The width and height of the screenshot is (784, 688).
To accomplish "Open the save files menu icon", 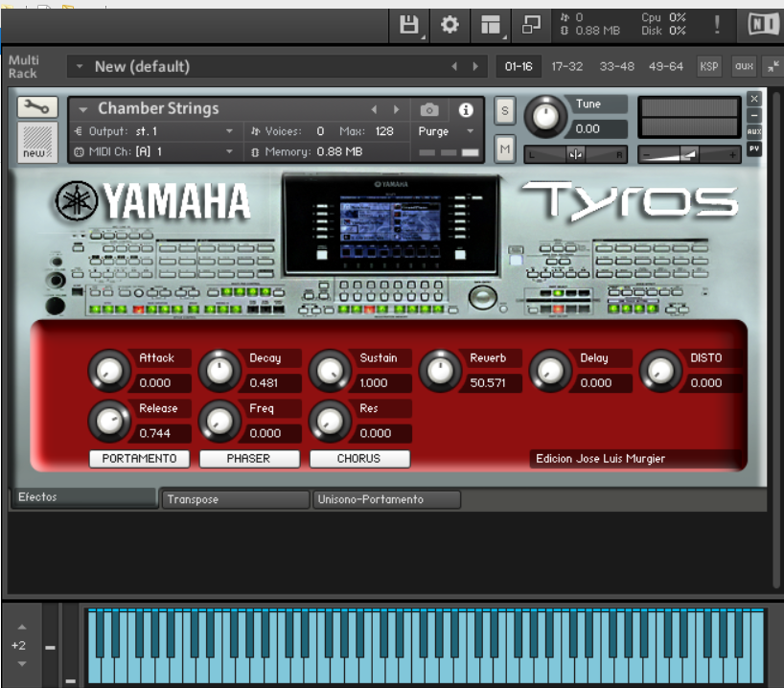I will pyautogui.click(x=409, y=25).
